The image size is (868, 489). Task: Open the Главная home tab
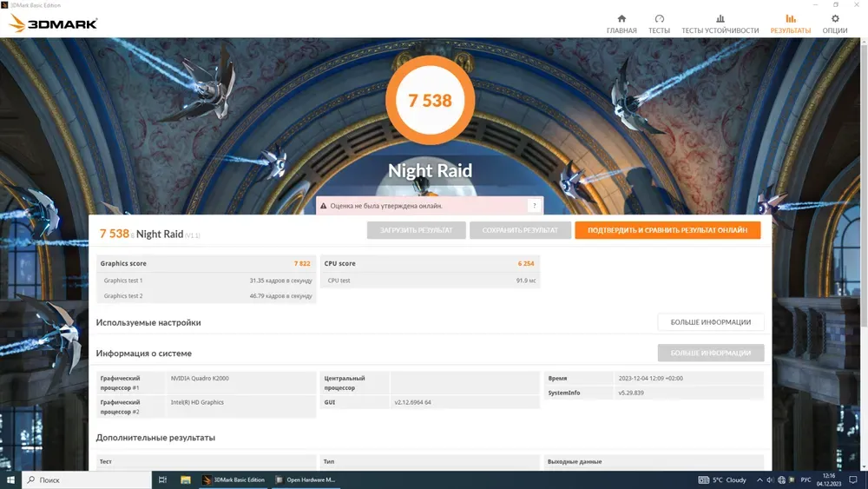click(x=621, y=23)
